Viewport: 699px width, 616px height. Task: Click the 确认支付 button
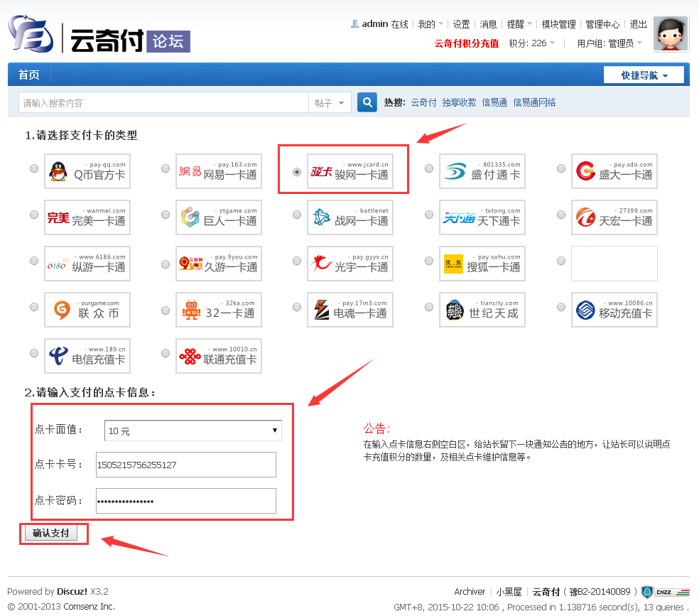(x=51, y=533)
